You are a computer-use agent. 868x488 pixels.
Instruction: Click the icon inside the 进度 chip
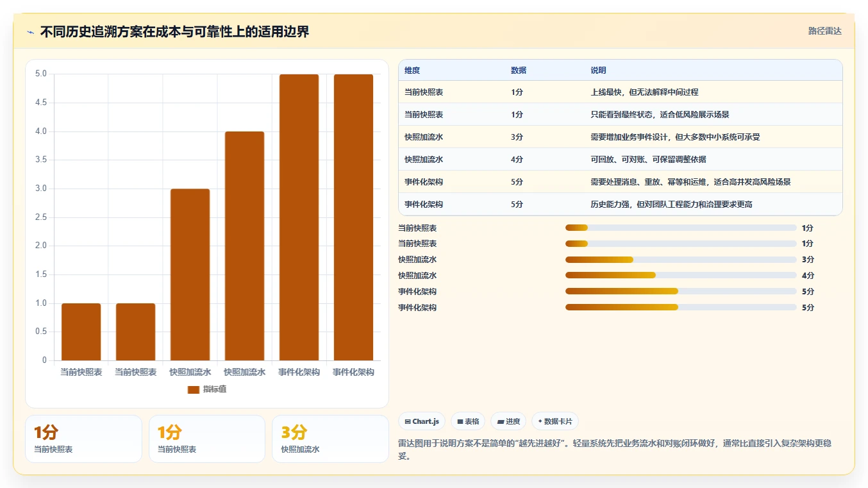point(501,421)
